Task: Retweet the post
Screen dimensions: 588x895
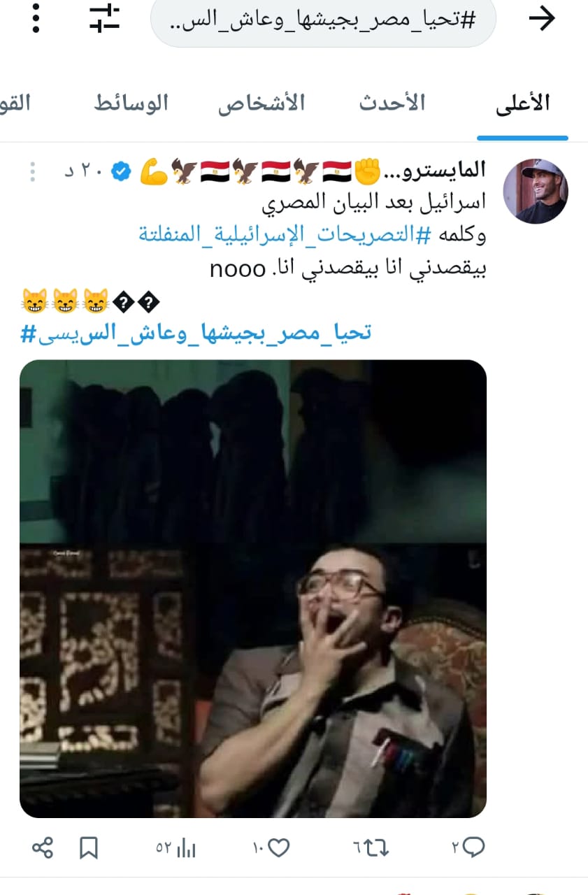Action: [x=371, y=848]
